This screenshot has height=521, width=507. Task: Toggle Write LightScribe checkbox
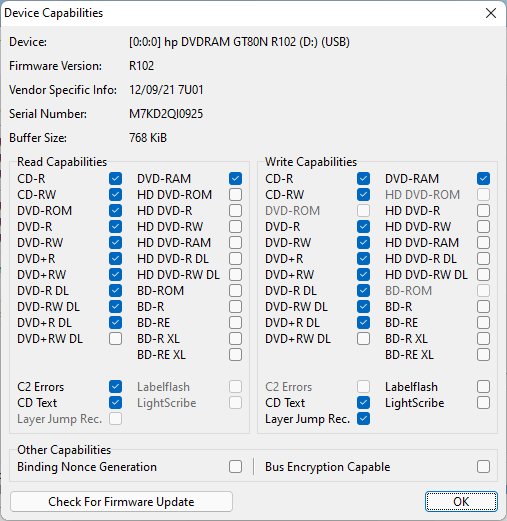point(483,402)
